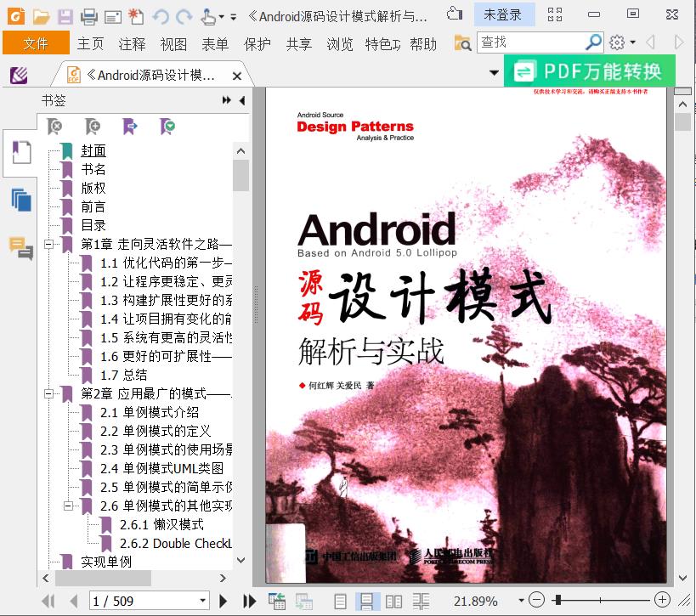696x616 pixels.
Task: Select the hand tool icon
Action: click(x=207, y=17)
